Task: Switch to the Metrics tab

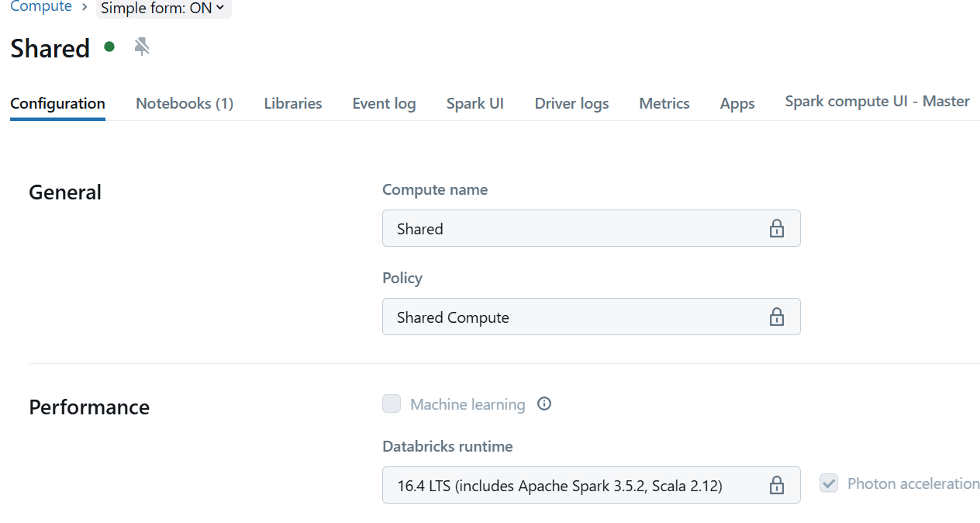Action: tap(664, 103)
